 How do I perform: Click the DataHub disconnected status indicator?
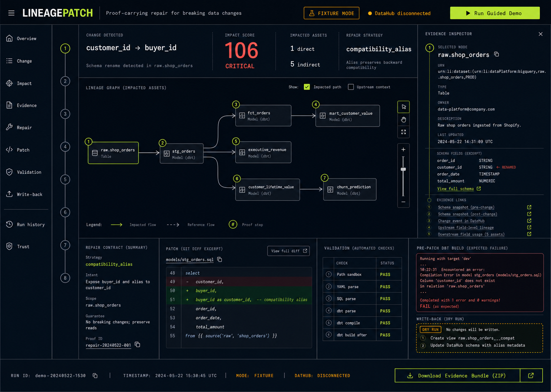[399, 13]
